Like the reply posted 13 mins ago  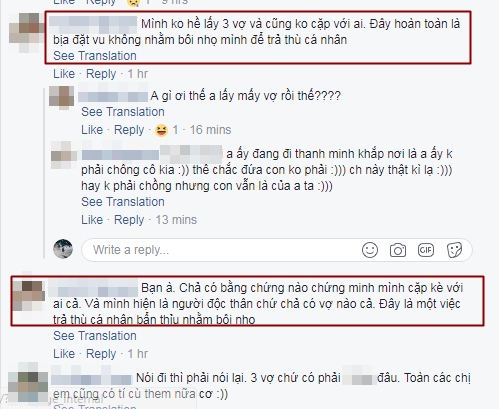(x=92, y=220)
